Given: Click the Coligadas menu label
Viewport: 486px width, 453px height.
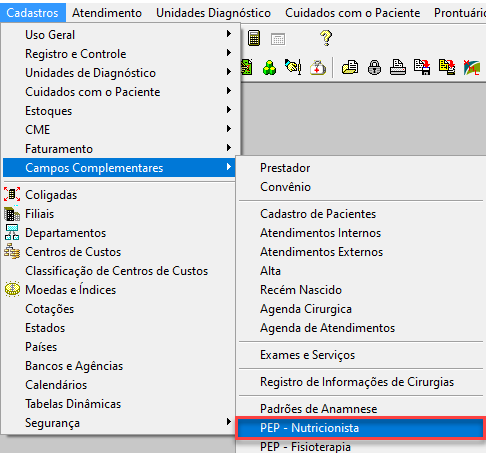Looking at the screenshot, I should tap(51, 195).
